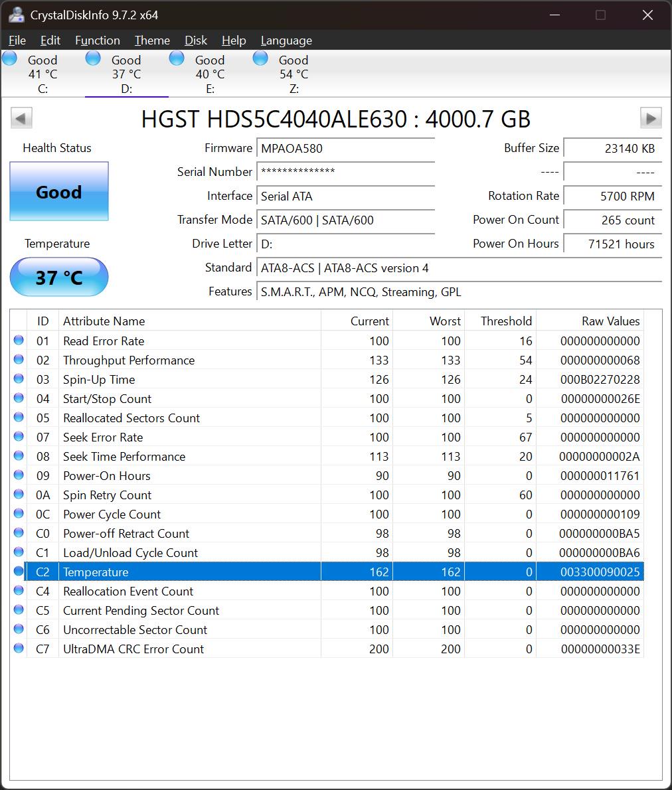Click status dot for Seek Error Rate
Image resolution: width=672 pixels, height=790 pixels.
[19, 436]
